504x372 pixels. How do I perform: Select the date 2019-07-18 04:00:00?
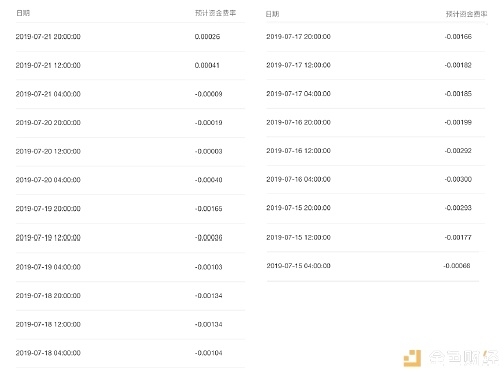48,353
